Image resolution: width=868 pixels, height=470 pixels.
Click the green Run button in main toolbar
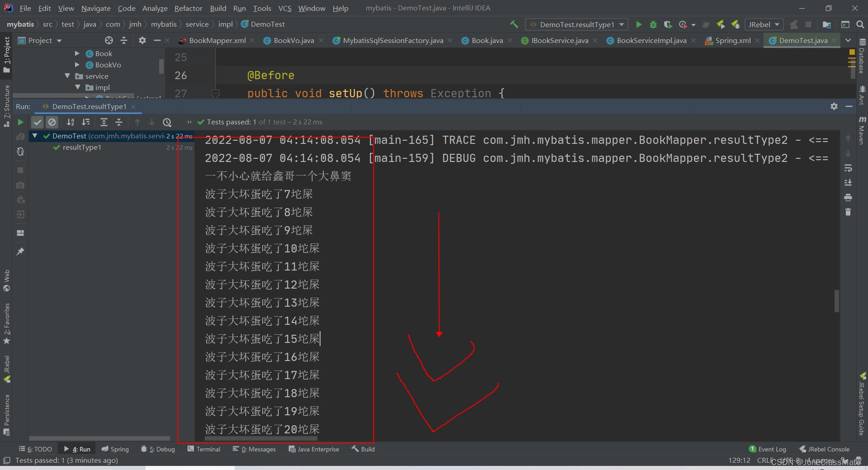tap(639, 24)
